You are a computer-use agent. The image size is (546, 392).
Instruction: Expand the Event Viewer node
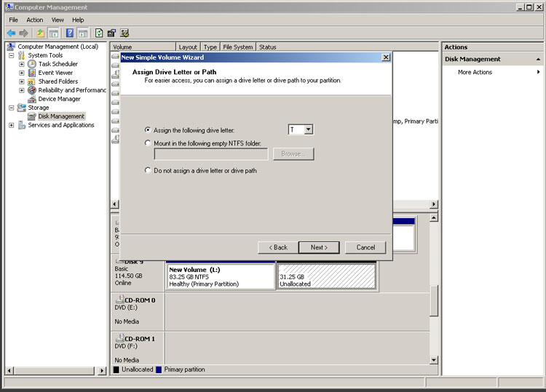(22, 73)
